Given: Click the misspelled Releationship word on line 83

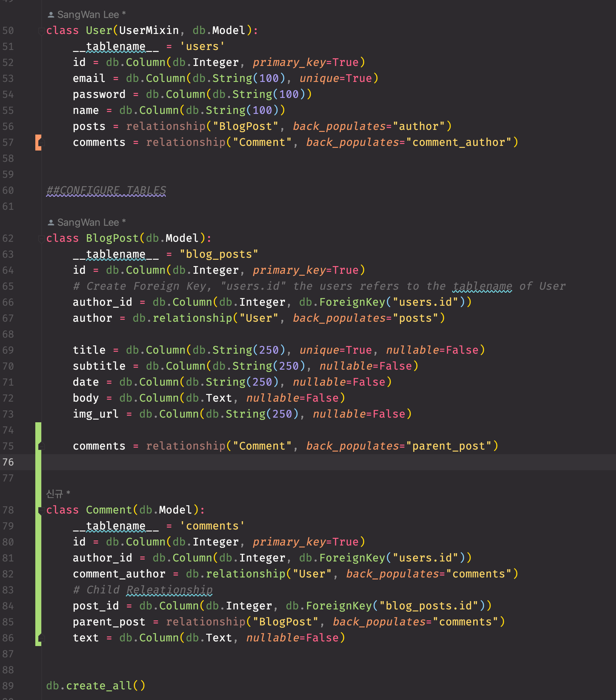Looking at the screenshot, I should coord(169,590).
